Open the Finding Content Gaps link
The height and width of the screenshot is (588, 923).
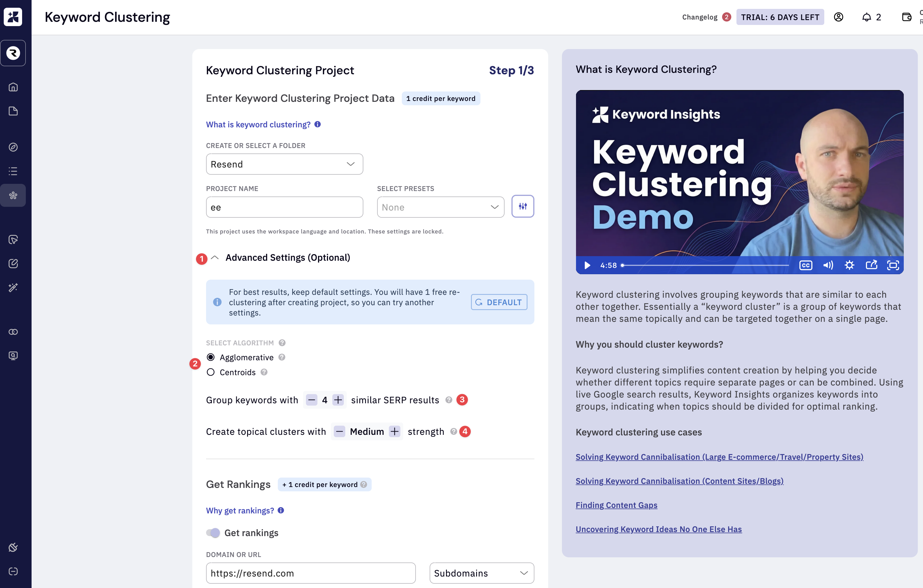616,505
